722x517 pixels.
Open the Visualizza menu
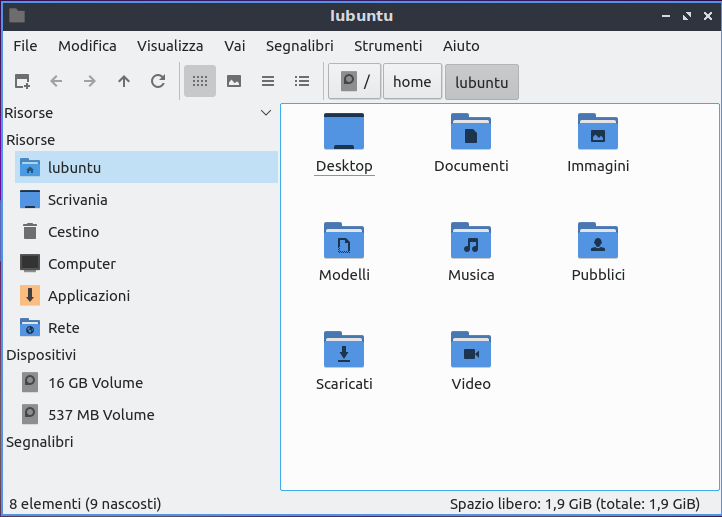pyautogui.click(x=170, y=46)
